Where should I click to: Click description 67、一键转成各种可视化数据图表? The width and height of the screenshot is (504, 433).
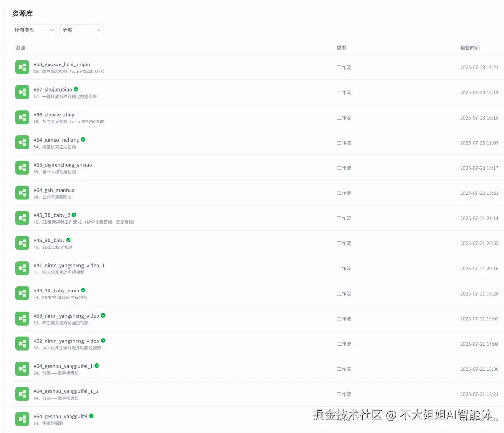65,97
